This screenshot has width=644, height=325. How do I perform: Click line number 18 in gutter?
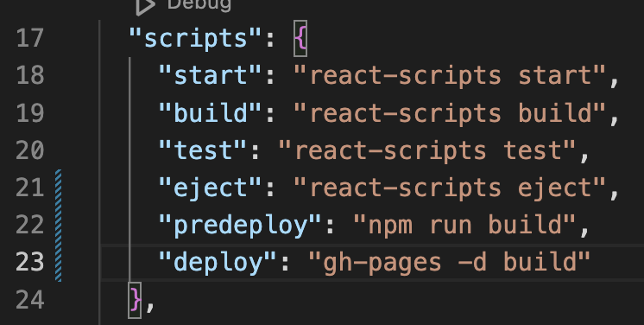coord(29,76)
